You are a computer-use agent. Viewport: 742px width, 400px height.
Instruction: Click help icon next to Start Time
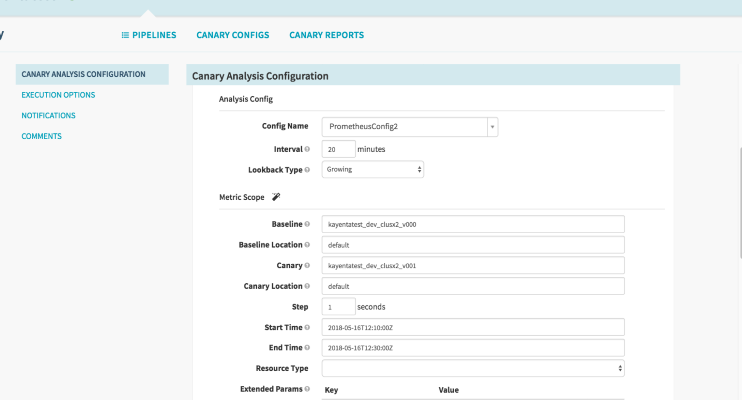307,328
